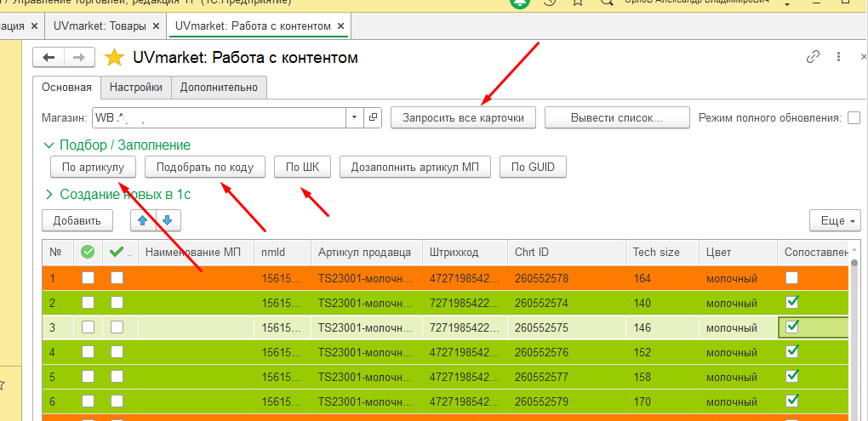Uncheck Сопоставлен box in row 2
868x421 pixels.
click(792, 302)
